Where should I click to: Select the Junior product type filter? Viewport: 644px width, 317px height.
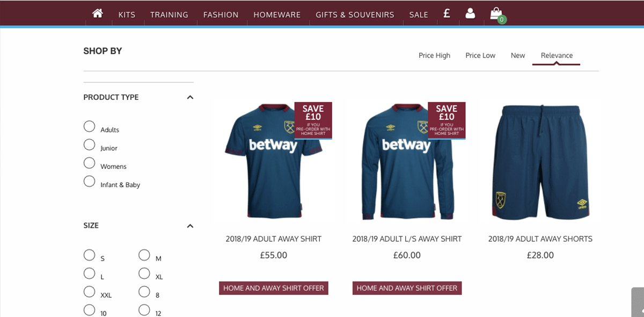(90, 145)
